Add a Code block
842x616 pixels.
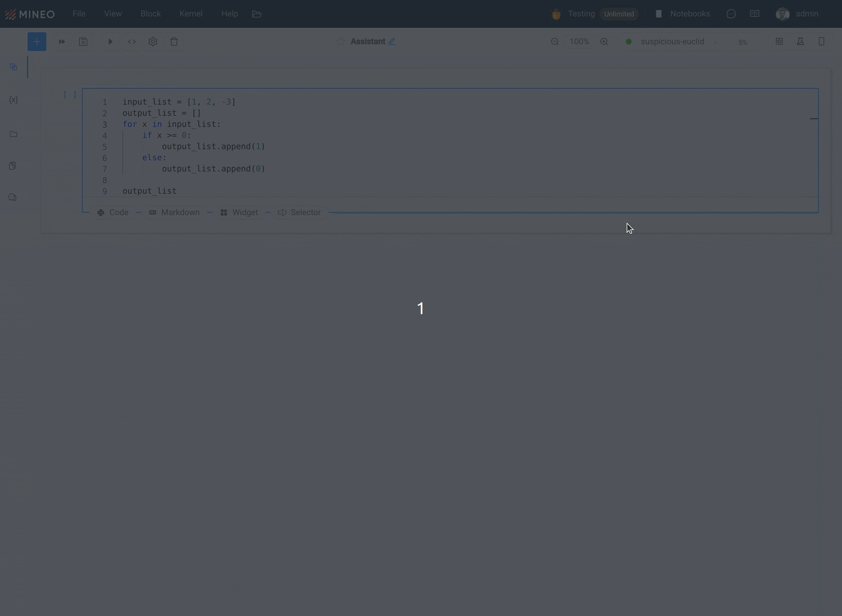click(x=113, y=212)
